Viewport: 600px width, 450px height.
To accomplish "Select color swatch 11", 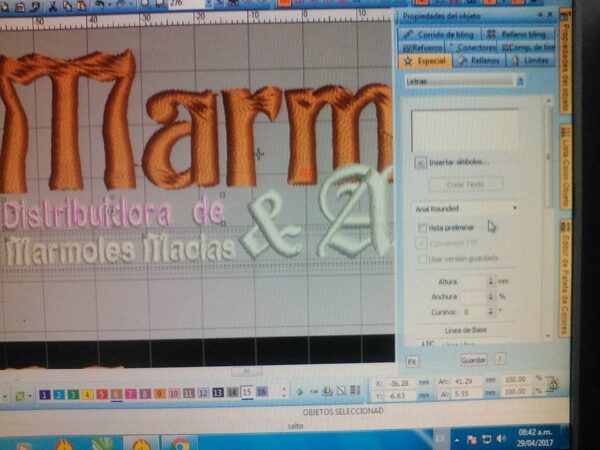I will click(189, 393).
